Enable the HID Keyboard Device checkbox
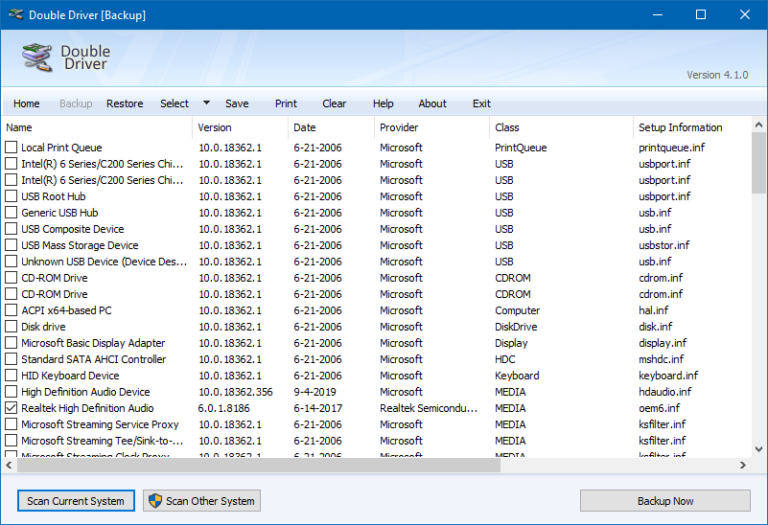This screenshot has width=768, height=525. pyautogui.click(x=11, y=376)
